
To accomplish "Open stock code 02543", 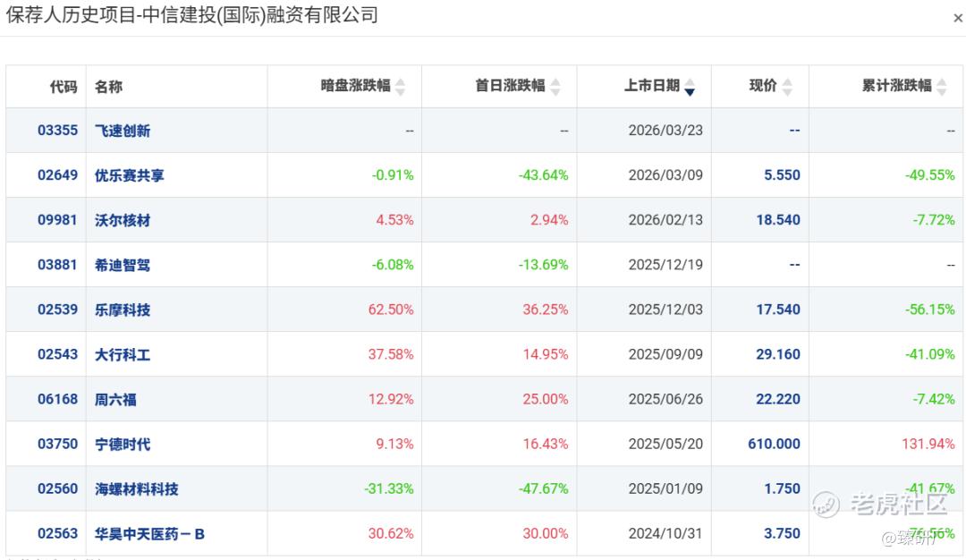I will click(x=57, y=354).
